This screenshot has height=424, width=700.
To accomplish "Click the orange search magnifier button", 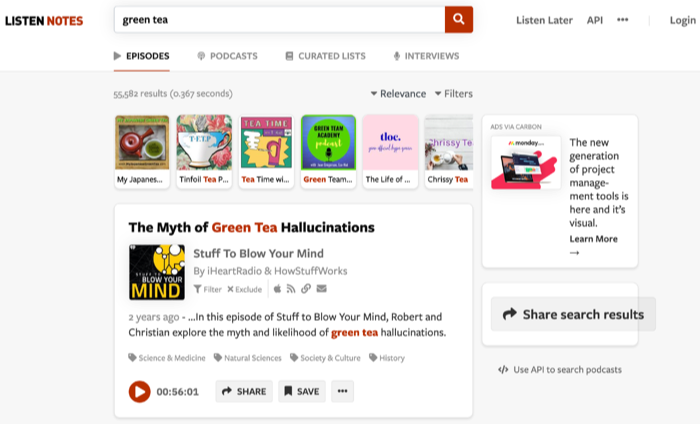I will (458, 19).
